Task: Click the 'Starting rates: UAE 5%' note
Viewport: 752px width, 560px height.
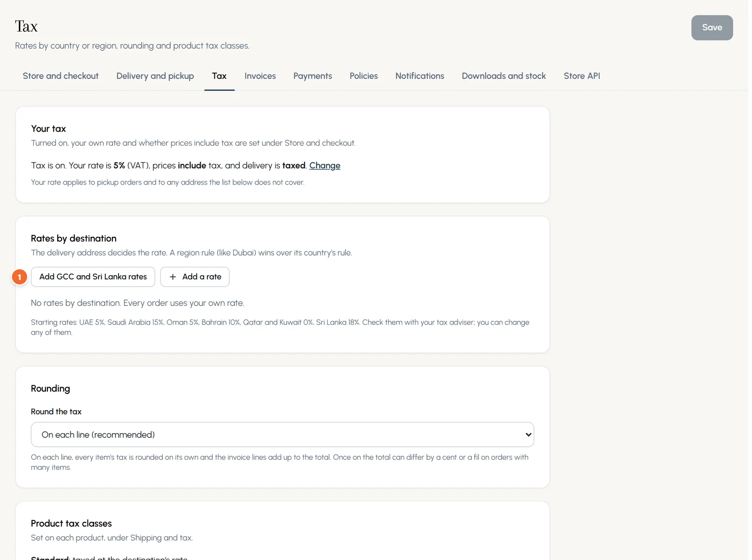Action: (280, 327)
